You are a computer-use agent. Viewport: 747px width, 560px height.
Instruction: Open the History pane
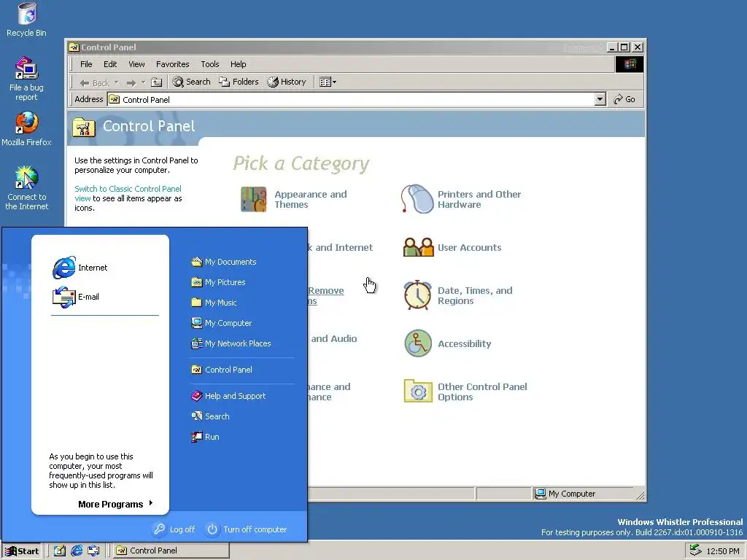pyautogui.click(x=286, y=82)
